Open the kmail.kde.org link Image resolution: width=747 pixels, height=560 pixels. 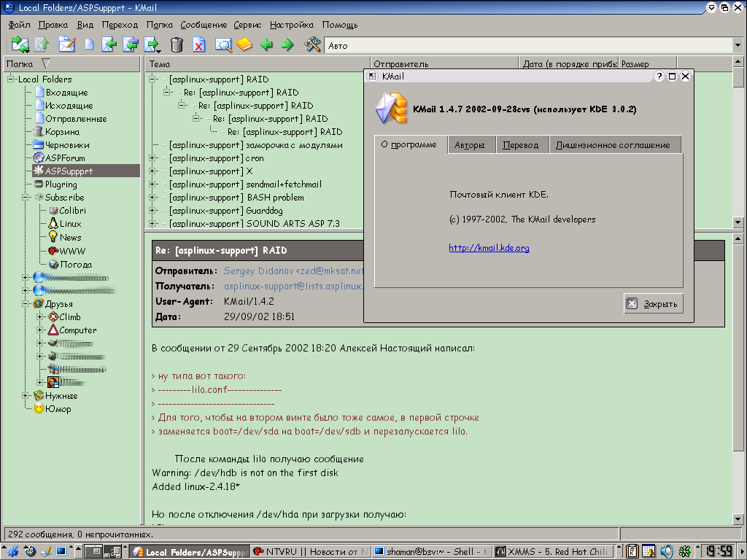click(x=489, y=248)
